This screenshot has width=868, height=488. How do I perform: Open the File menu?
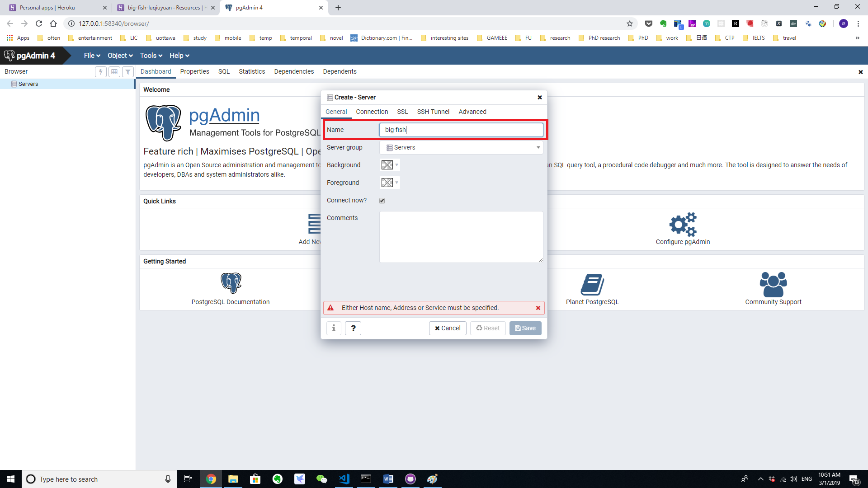[x=92, y=56]
